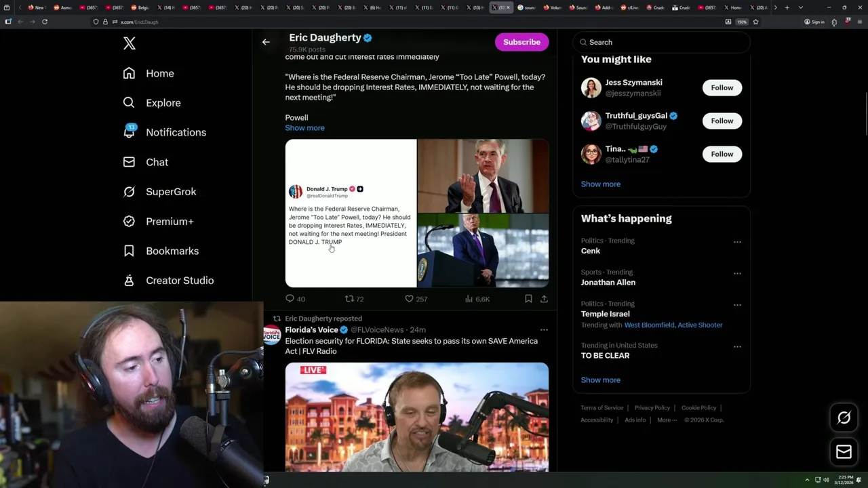868x488 pixels.
Task: Expand the post with Show more
Action: click(x=304, y=127)
